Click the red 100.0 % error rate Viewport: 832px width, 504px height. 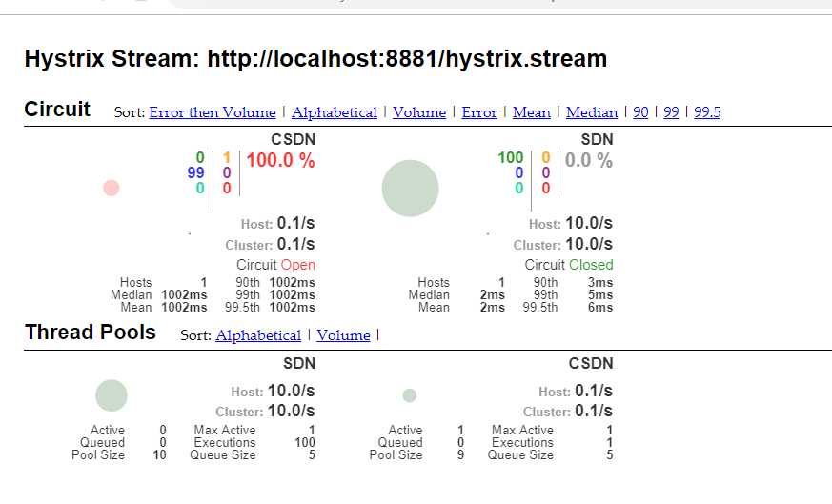coord(281,160)
